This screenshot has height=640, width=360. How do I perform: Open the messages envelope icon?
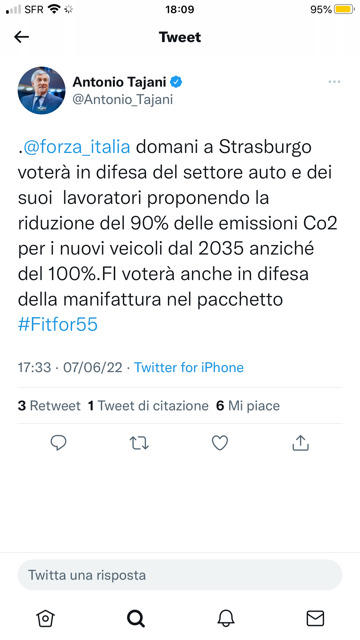coord(315,618)
